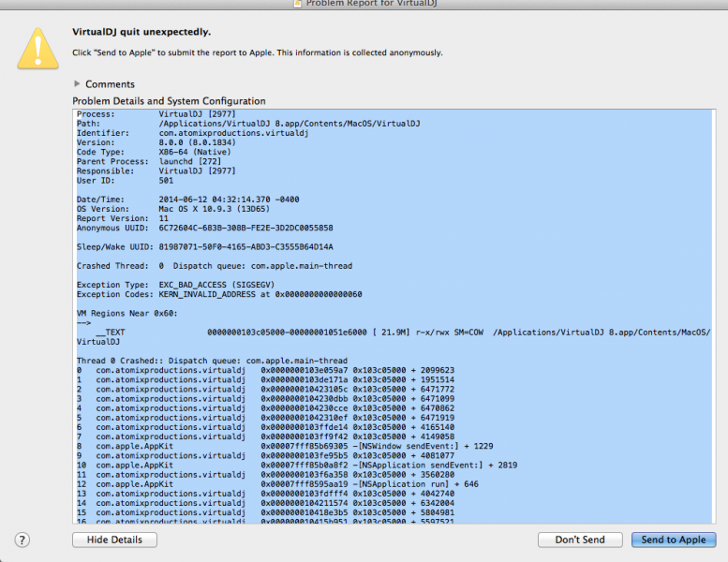Click the Exception Codes KERN_INVALID_ADDRESS line
Screen dimensions: 728x562
click(x=219, y=294)
